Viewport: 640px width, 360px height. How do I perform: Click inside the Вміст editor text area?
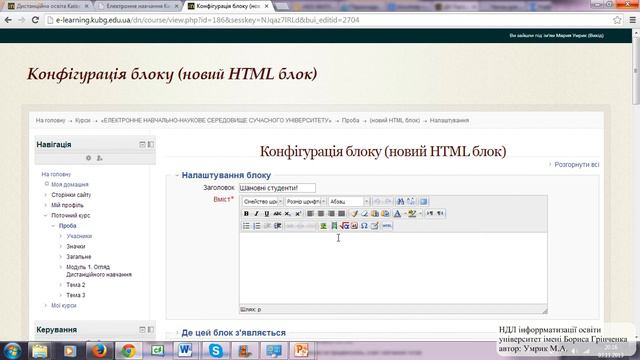(393, 269)
